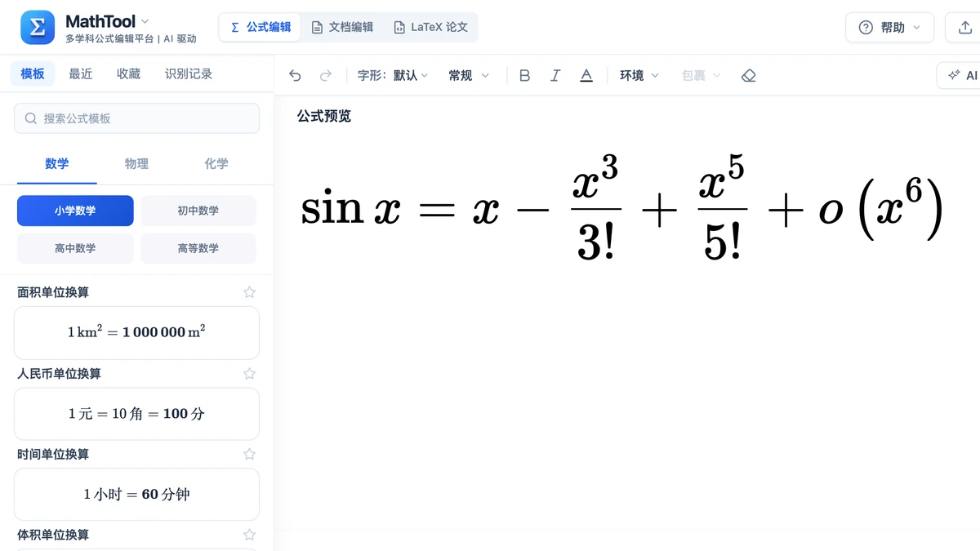Open the 常规 style dropdown

(469, 76)
